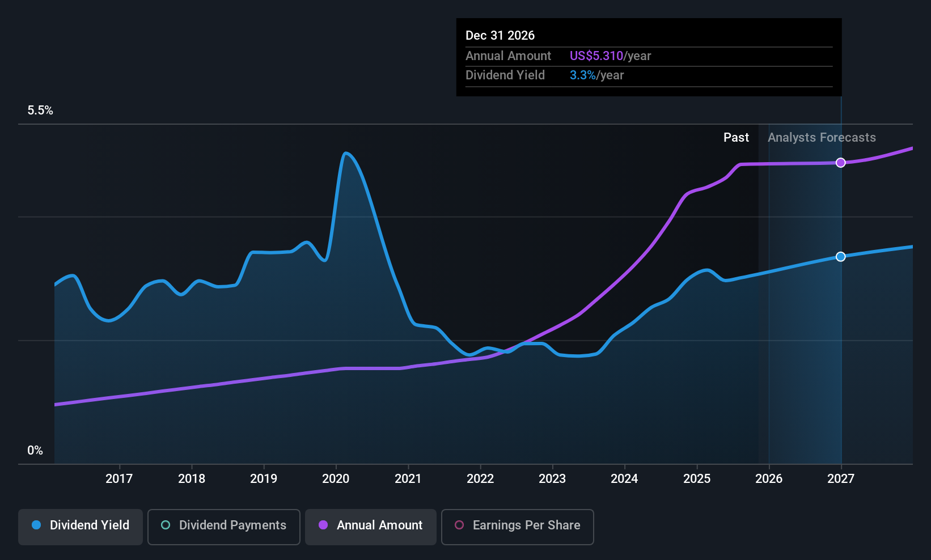Viewport: 931px width, 560px height.
Task: Click the Dec 31 2026 tooltip heading
Action: click(500, 36)
